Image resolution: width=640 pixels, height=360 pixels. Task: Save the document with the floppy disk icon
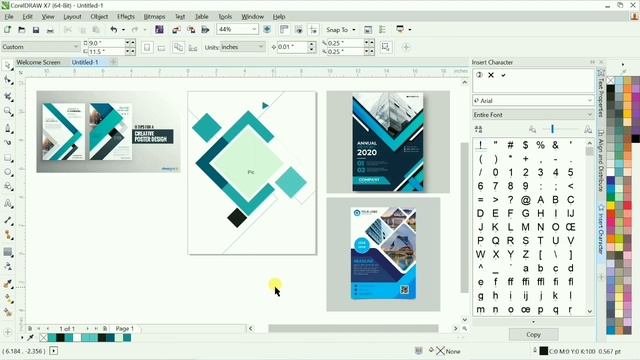pos(36,30)
